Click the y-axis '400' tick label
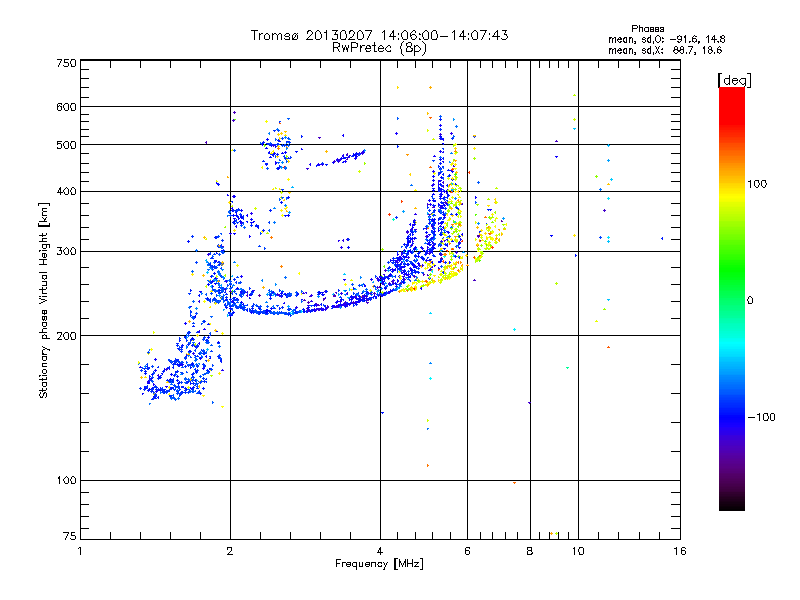The image size is (800, 600). [x=66, y=191]
